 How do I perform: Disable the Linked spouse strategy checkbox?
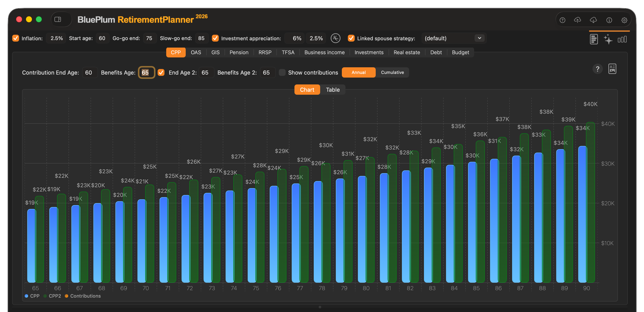(351, 38)
